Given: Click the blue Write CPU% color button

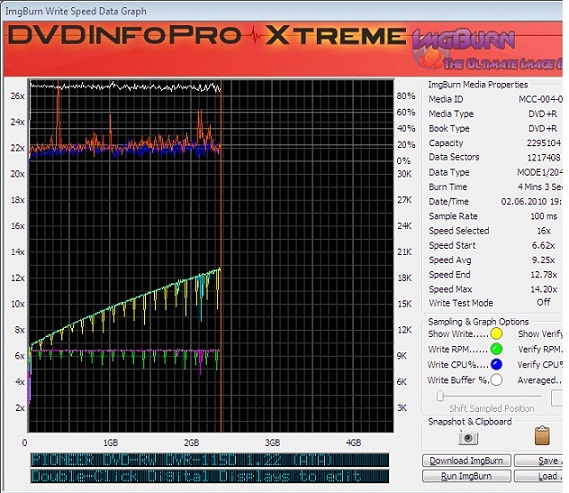Looking at the screenshot, I should pyautogui.click(x=496, y=364).
